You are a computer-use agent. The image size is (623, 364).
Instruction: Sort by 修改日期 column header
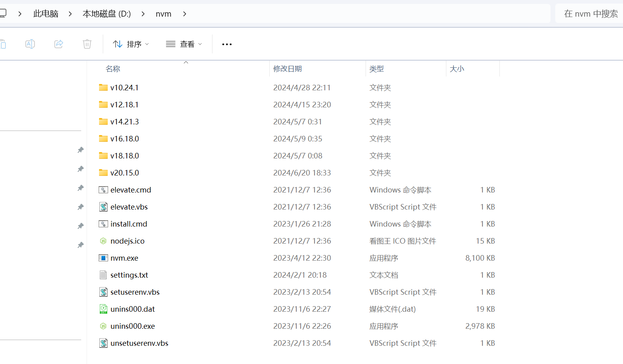click(288, 69)
